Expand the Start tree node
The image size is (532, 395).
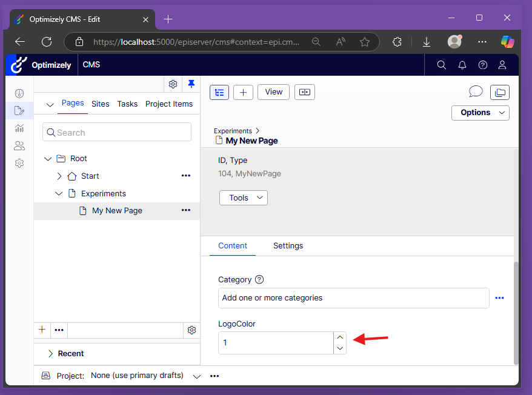pyautogui.click(x=59, y=176)
